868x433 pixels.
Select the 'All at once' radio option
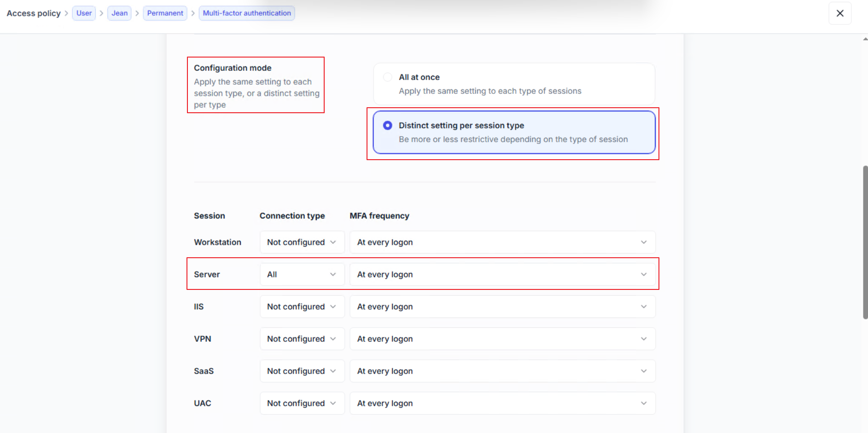click(x=388, y=77)
